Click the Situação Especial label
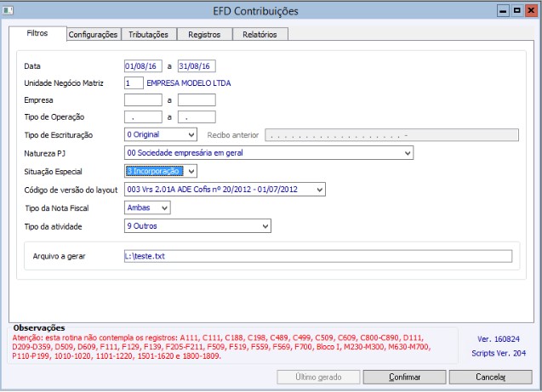The height and width of the screenshot is (392, 542). click(53, 172)
